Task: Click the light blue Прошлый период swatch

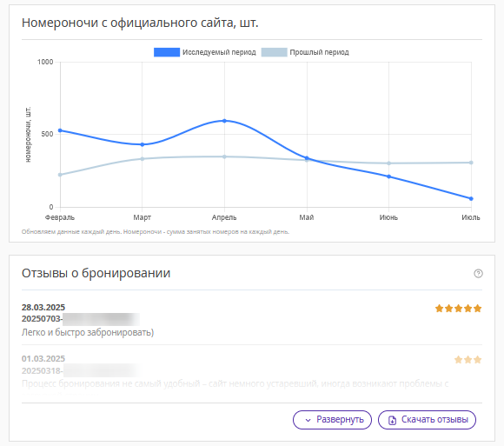Action: (274, 52)
